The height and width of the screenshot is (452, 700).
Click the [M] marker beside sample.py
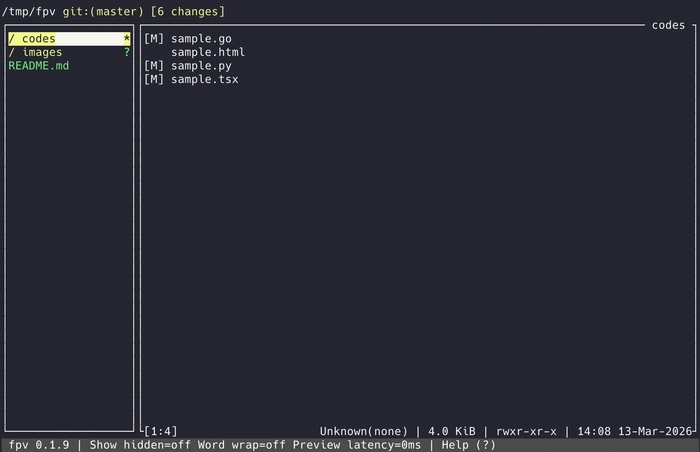click(x=154, y=65)
